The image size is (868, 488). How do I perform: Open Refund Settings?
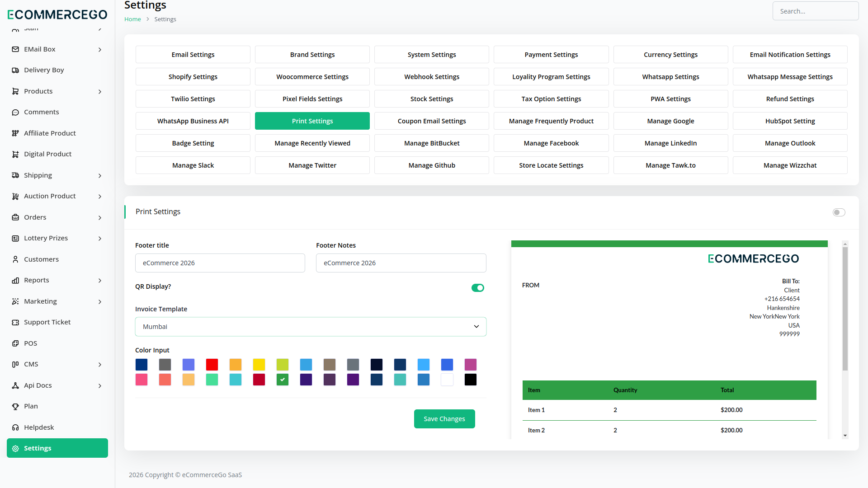[x=790, y=99]
